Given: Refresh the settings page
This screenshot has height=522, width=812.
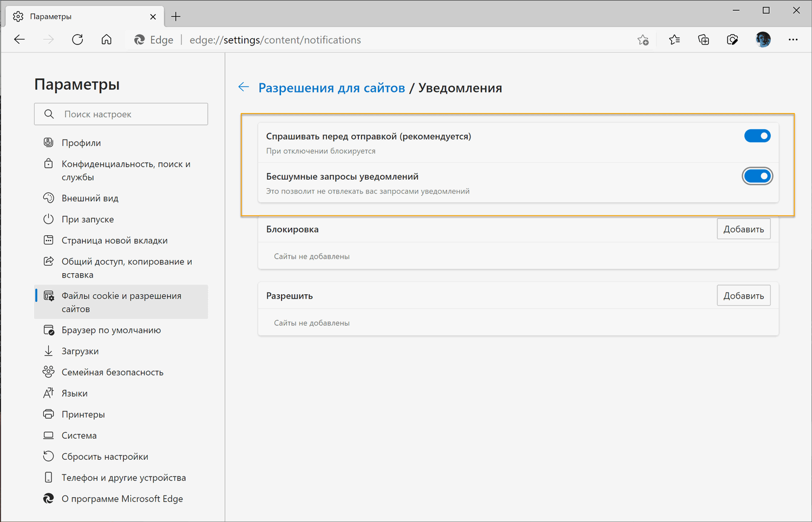Looking at the screenshot, I should pos(77,39).
